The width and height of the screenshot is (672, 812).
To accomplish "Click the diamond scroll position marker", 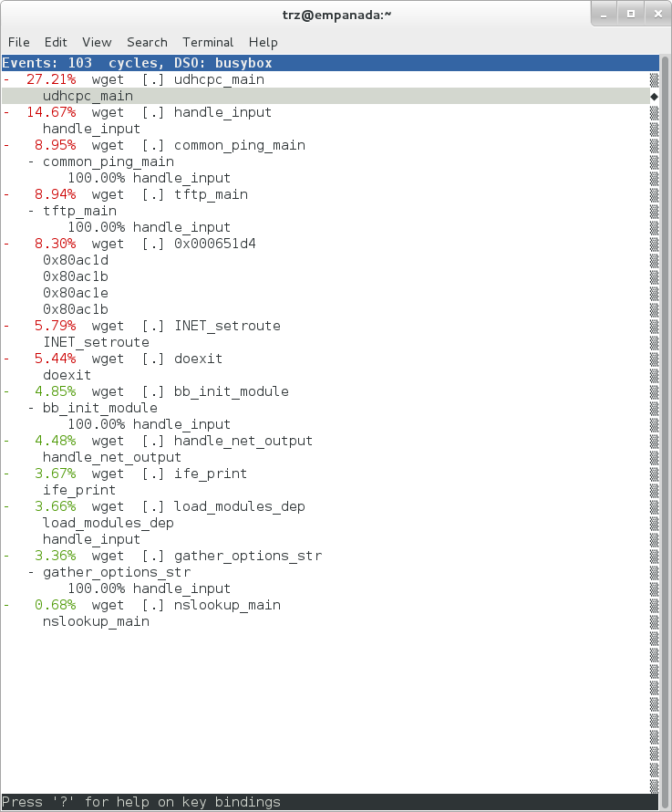I will click(654, 96).
